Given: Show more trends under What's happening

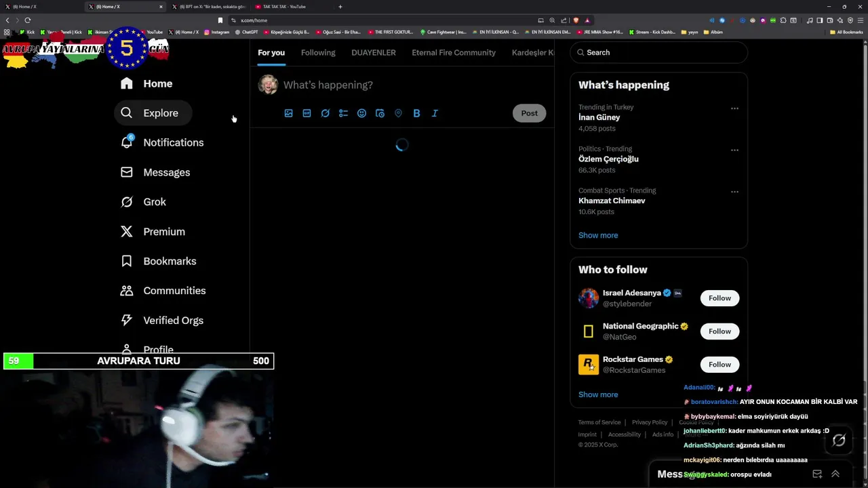Looking at the screenshot, I should [598, 235].
